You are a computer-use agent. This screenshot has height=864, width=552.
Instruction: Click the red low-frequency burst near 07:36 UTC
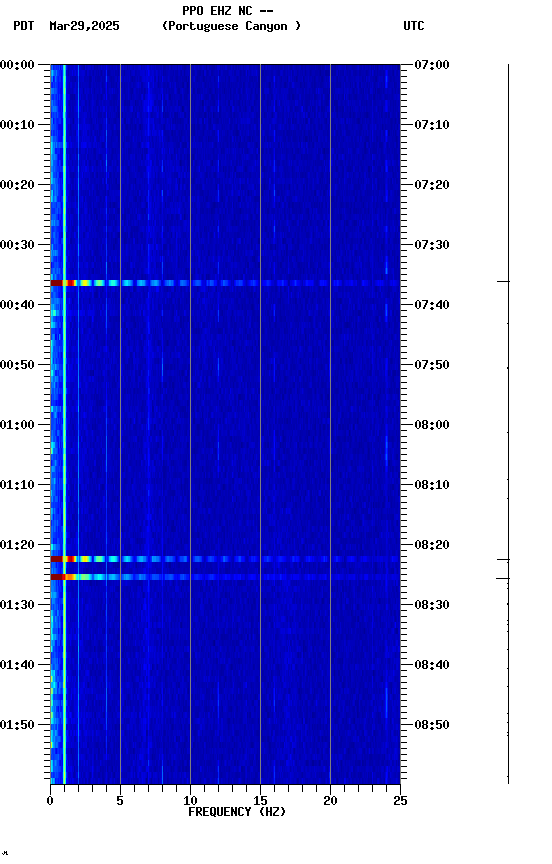pos(62,283)
